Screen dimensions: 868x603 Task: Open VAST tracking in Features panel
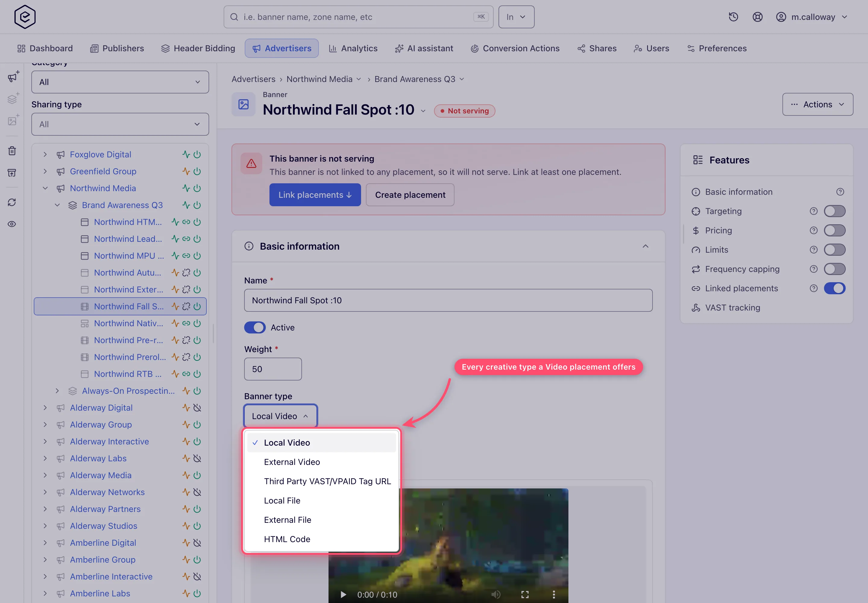pos(732,308)
